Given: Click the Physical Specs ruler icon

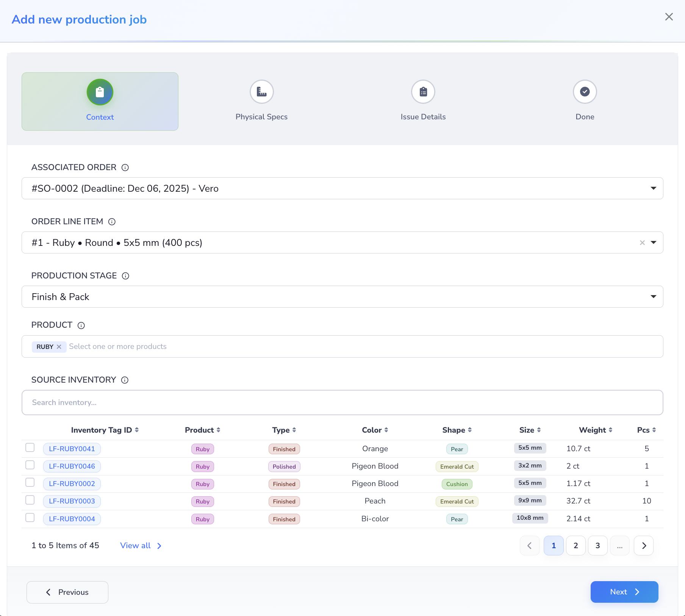Looking at the screenshot, I should [262, 92].
